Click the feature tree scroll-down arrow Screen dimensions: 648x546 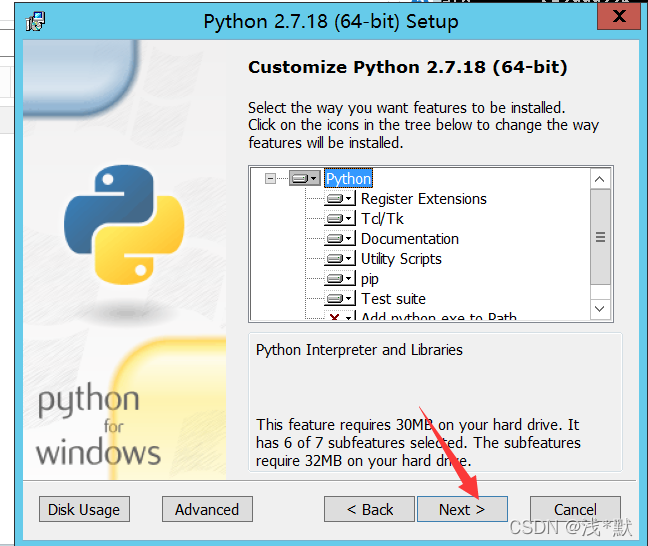click(x=600, y=309)
